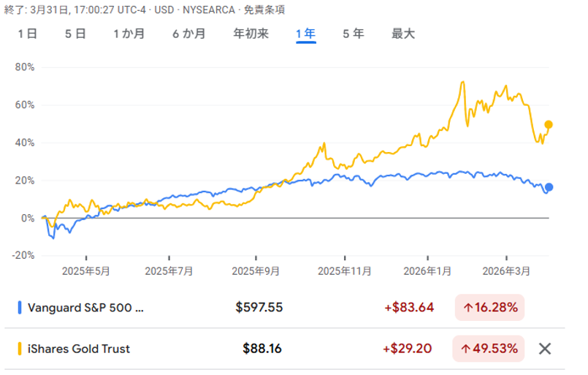Click the $597.55 price value
The height and width of the screenshot is (375, 588).
[x=259, y=308]
